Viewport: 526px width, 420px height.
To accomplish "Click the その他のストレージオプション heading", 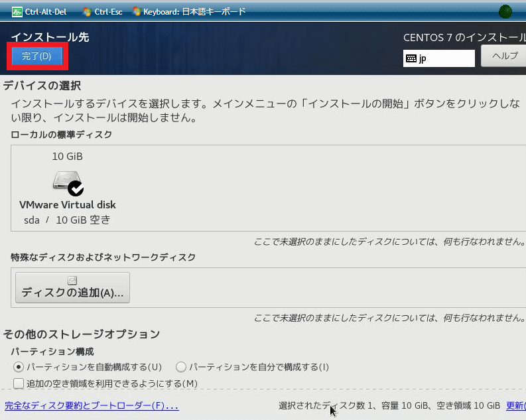I will pos(82,334).
